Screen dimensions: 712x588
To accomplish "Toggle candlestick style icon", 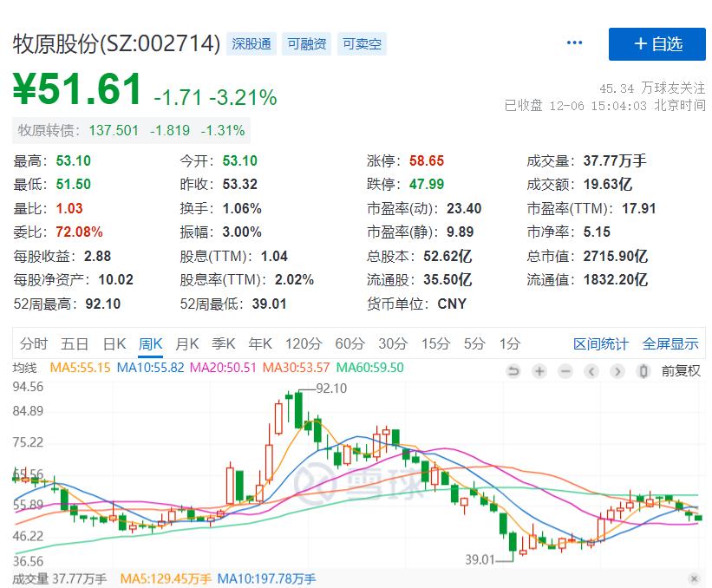I will [x=643, y=371].
